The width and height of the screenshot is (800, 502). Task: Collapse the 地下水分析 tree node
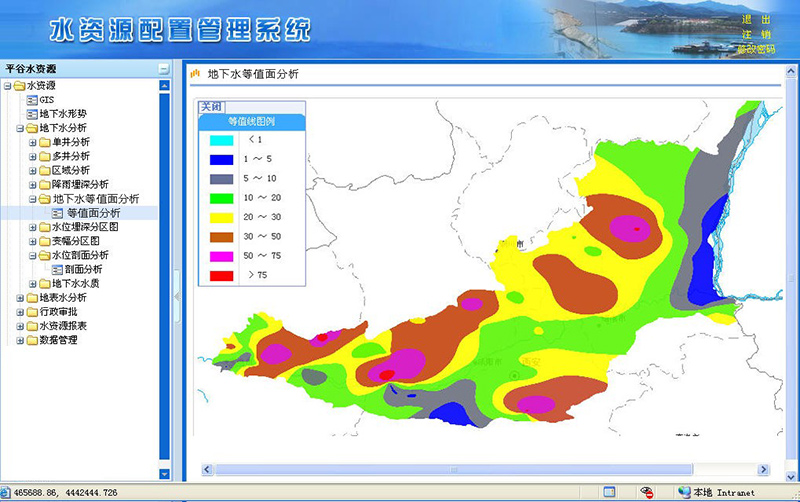pyautogui.click(x=19, y=128)
